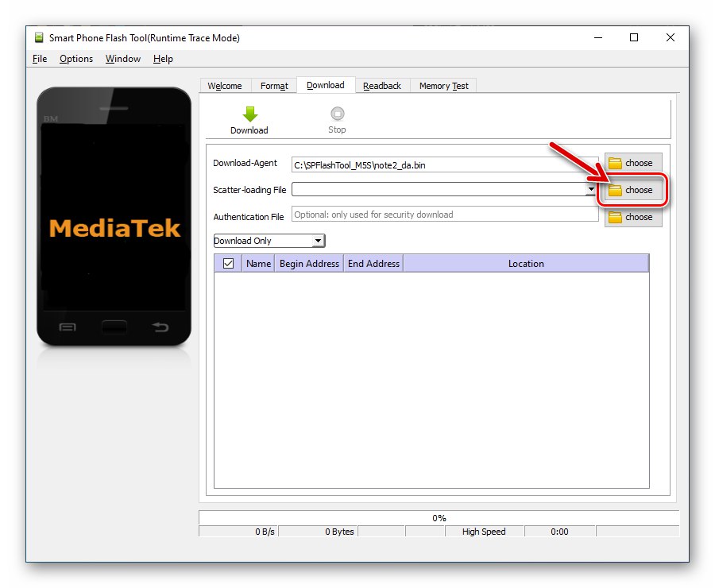Click the Location column header
Screen dimensions: 715x588
coord(526,263)
